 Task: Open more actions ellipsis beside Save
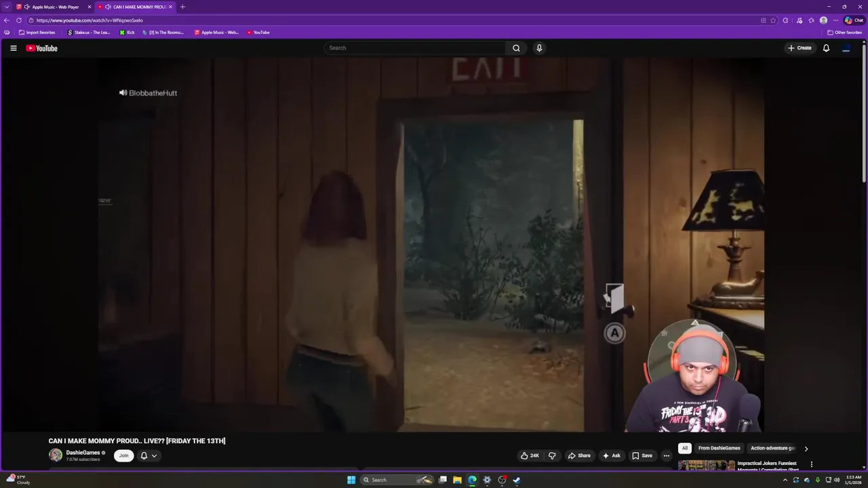pyautogui.click(x=666, y=455)
